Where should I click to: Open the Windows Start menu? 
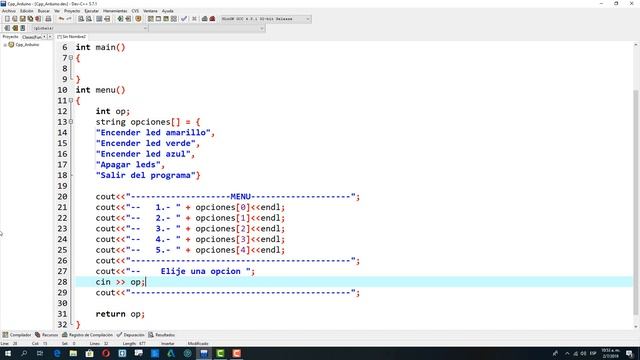pyautogui.click(x=8, y=353)
